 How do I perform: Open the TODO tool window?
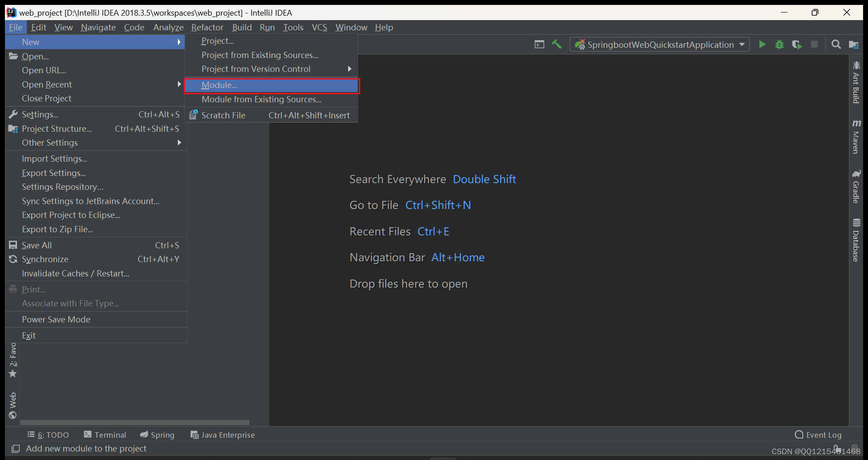tap(48, 435)
